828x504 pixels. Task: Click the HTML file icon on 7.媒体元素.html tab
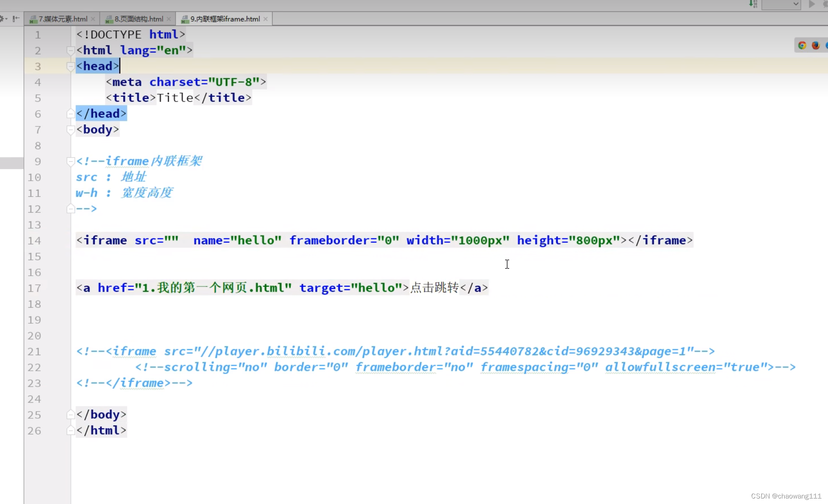click(33, 19)
